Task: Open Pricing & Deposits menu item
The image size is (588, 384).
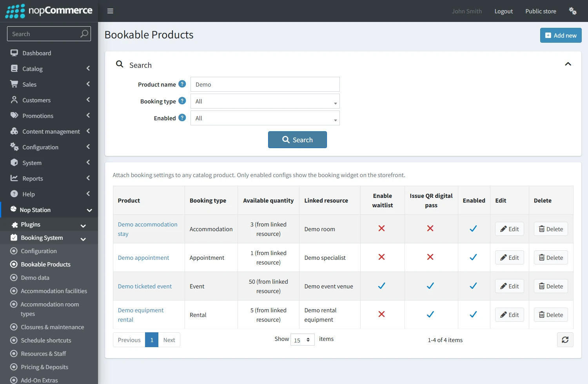Action: pyautogui.click(x=44, y=367)
